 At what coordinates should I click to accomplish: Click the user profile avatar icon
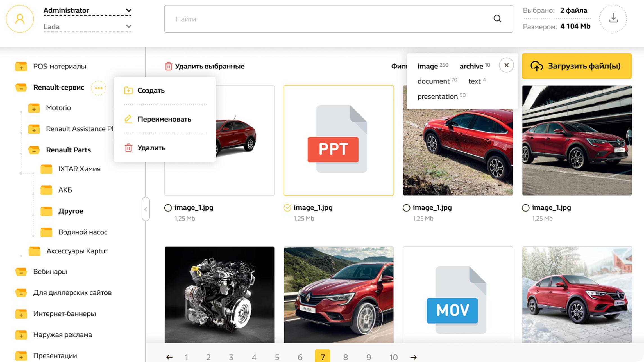point(20,19)
